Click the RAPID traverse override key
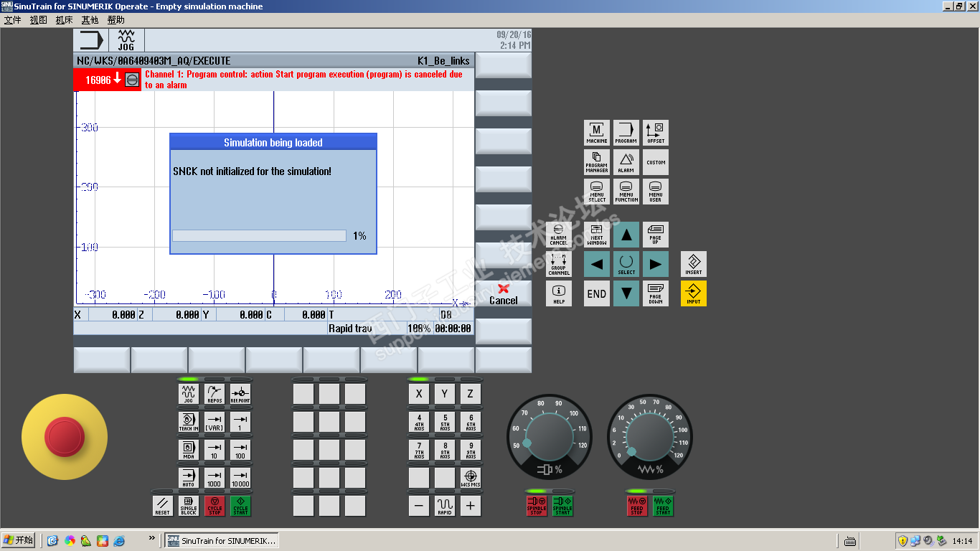This screenshot has height=551, width=980. 445,506
